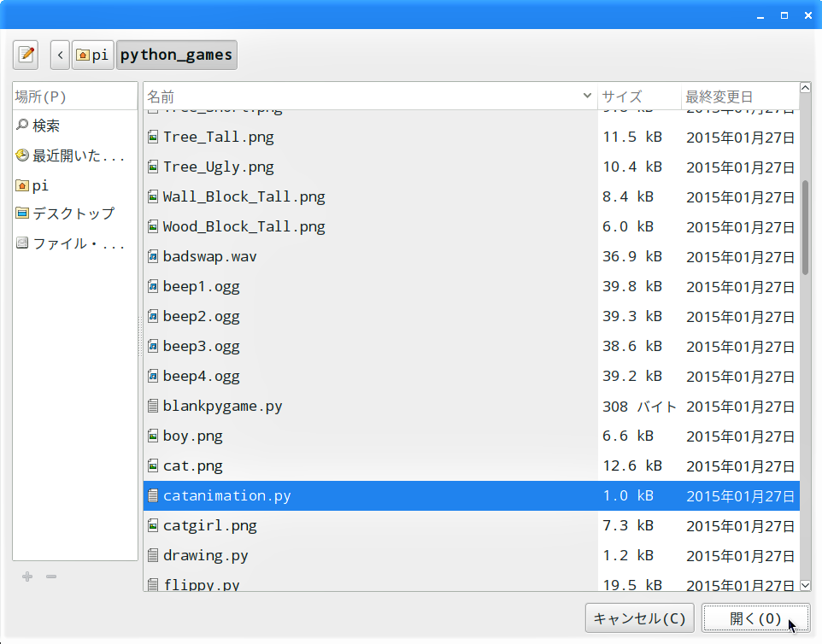Click the plus add-bookmark icon
This screenshot has width=822, height=644.
tap(27, 577)
